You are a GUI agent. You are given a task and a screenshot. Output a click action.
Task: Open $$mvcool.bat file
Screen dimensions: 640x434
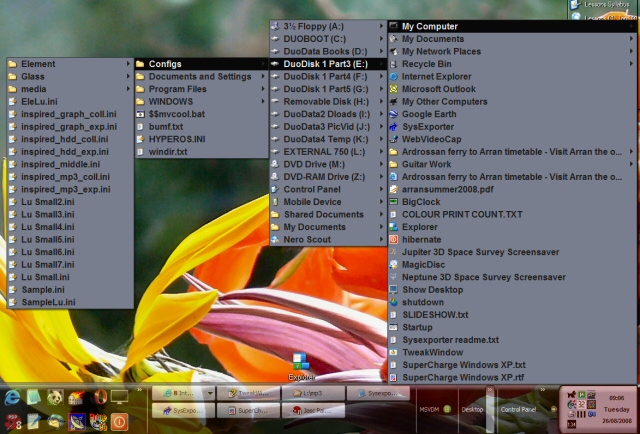[x=202, y=114]
